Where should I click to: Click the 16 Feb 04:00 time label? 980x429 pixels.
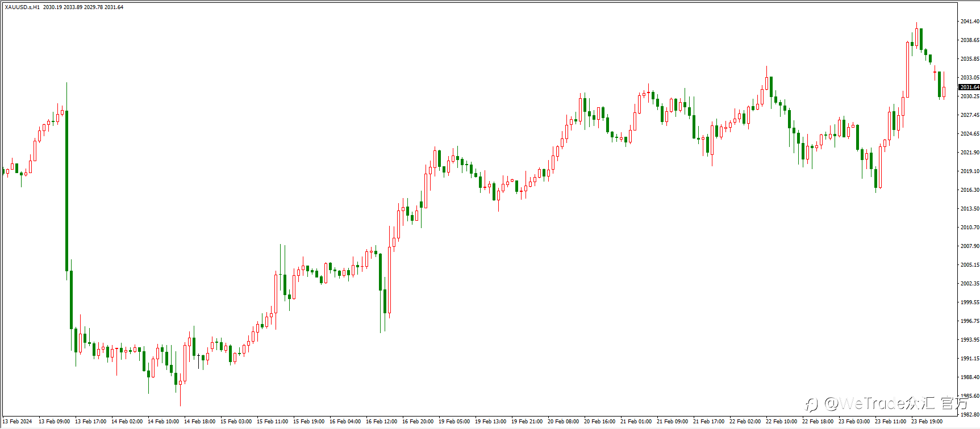click(345, 422)
